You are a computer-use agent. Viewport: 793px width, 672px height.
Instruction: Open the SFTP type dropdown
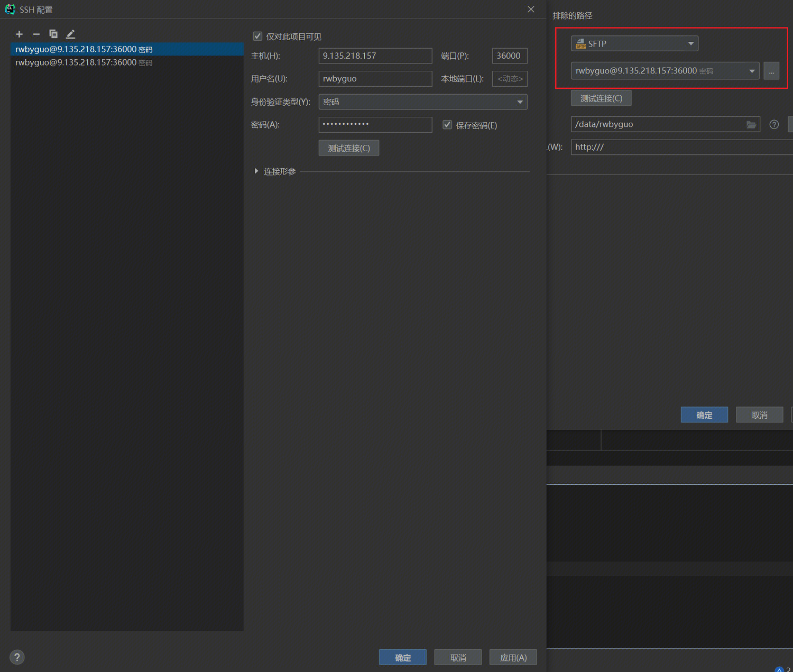pyautogui.click(x=634, y=44)
